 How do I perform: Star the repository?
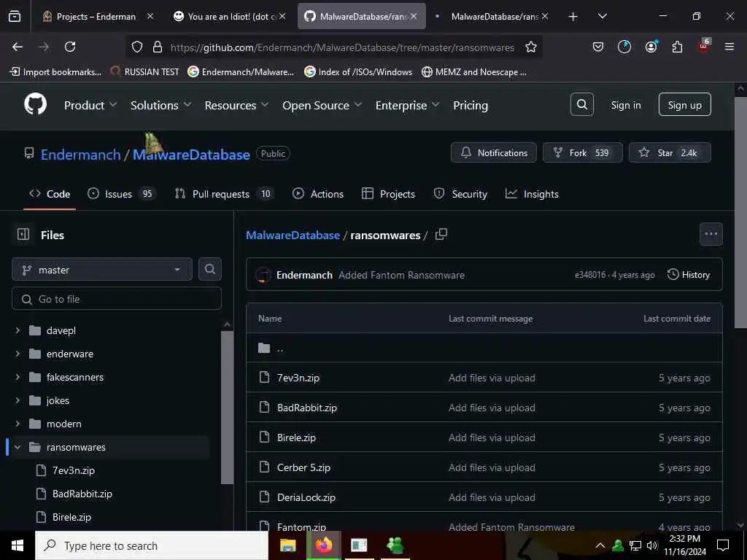coord(670,152)
